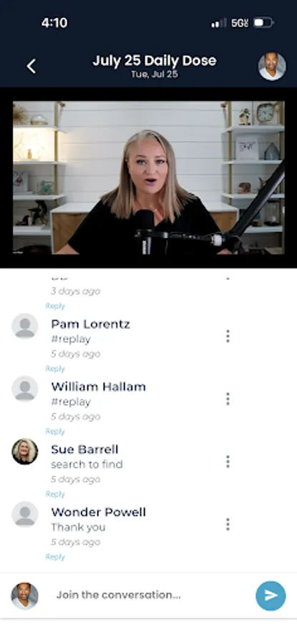Tap Pam Lorentz's placeholder avatar
The image size is (297, 644).
[24, 326]
